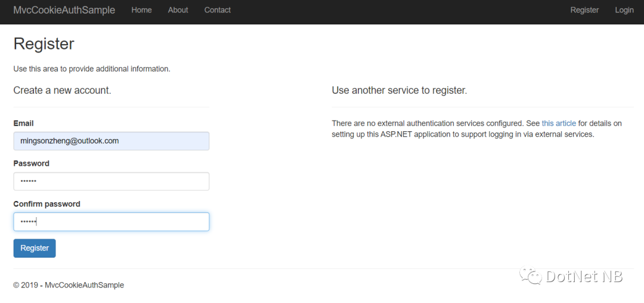
Task: Click the "Create a new account." heading
Action: pyautogui.click(x=63, y=90)
